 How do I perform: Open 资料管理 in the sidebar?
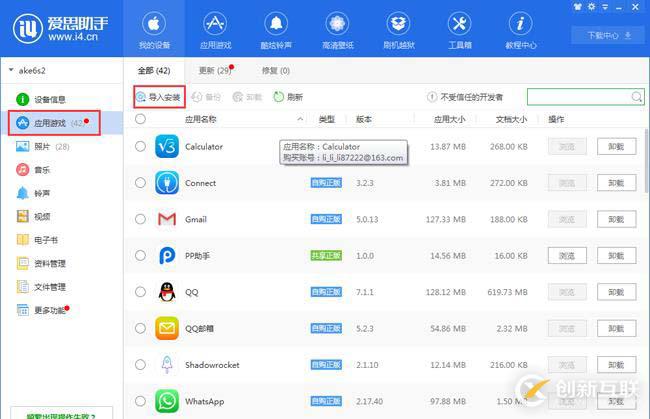pos(41,263)
